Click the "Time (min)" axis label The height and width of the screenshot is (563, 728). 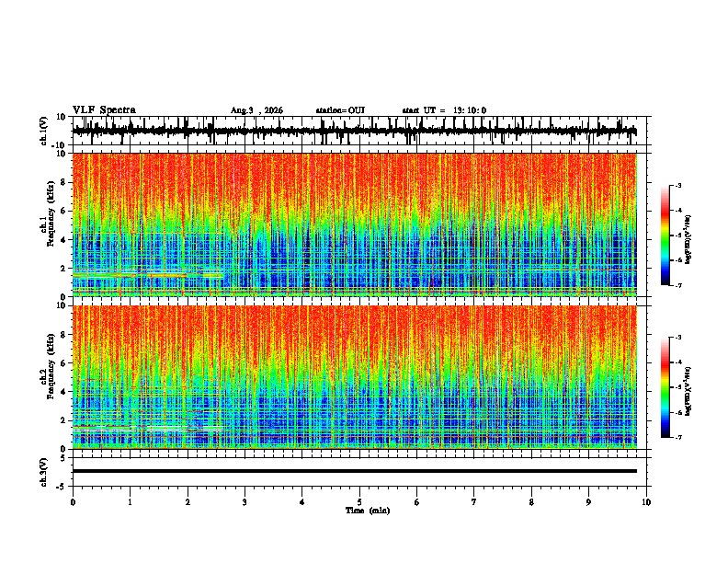coord(368,511)
